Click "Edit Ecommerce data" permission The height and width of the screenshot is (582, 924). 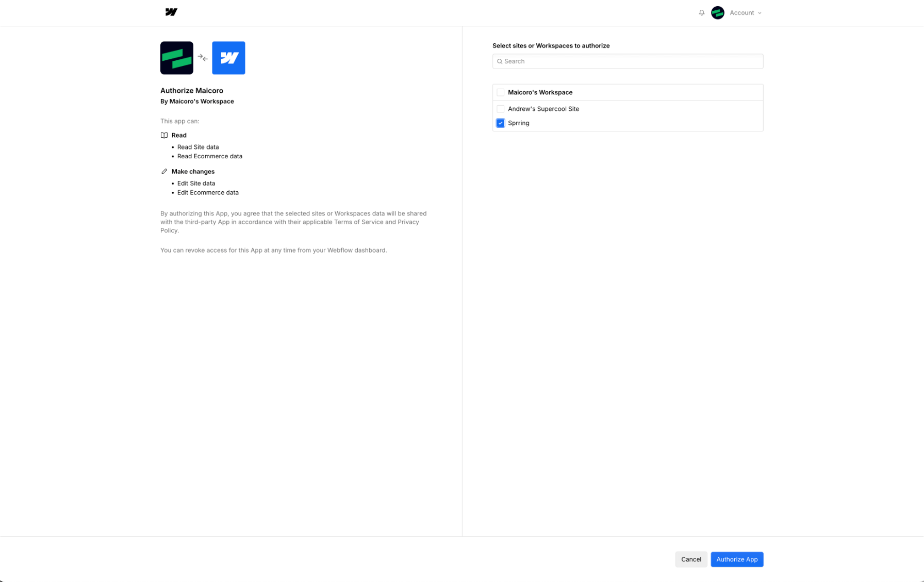coord(208,192)
